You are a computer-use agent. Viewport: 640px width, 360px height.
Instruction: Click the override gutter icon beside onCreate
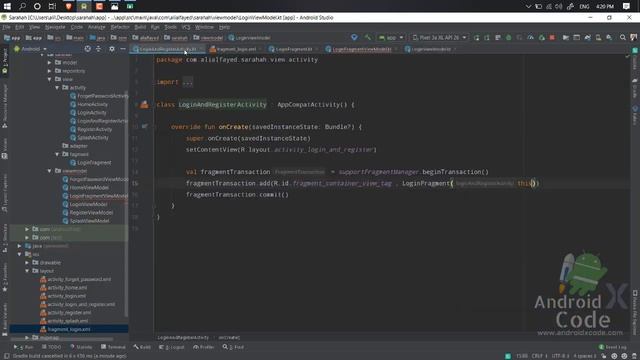point(144,127)
